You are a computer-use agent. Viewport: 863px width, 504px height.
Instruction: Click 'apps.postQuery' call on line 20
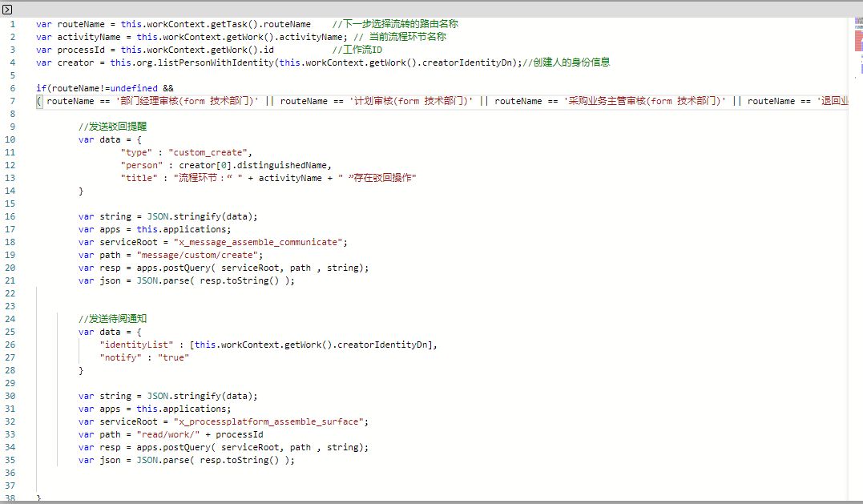(173, 268)
